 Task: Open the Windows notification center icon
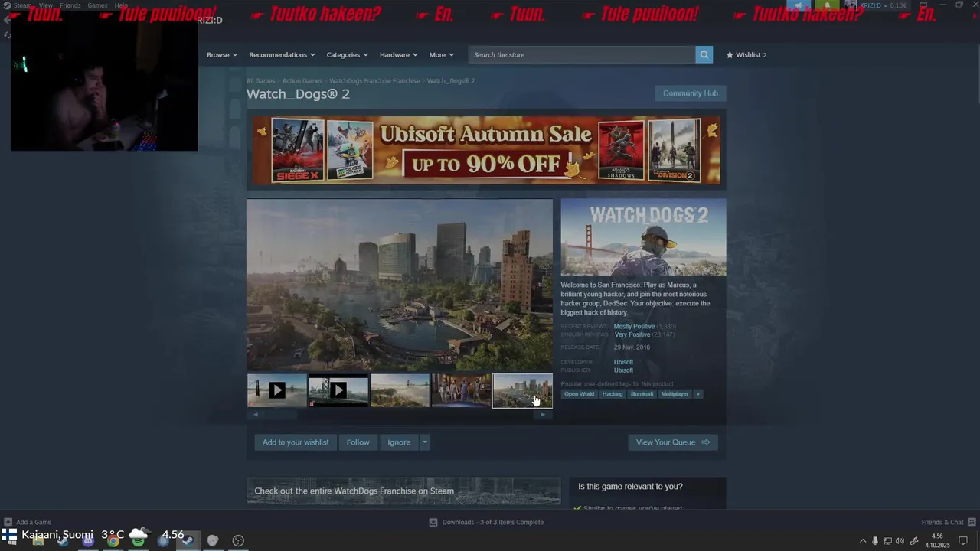964,541
